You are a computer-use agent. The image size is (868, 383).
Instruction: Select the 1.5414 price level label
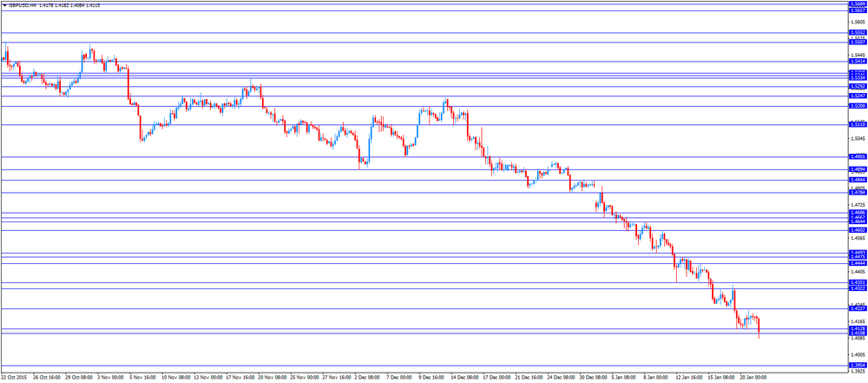point(857,62)
